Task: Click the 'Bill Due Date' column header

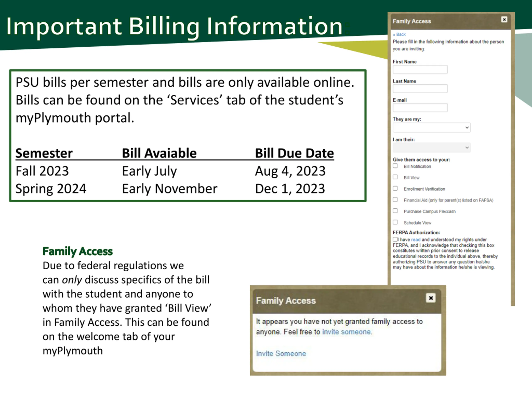Action: 294,153
